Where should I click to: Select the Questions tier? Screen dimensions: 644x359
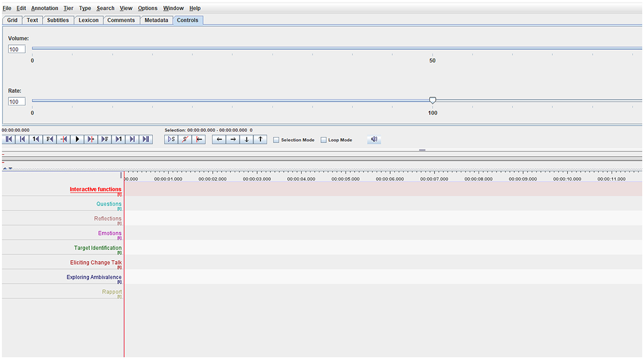tap(109, 204)
